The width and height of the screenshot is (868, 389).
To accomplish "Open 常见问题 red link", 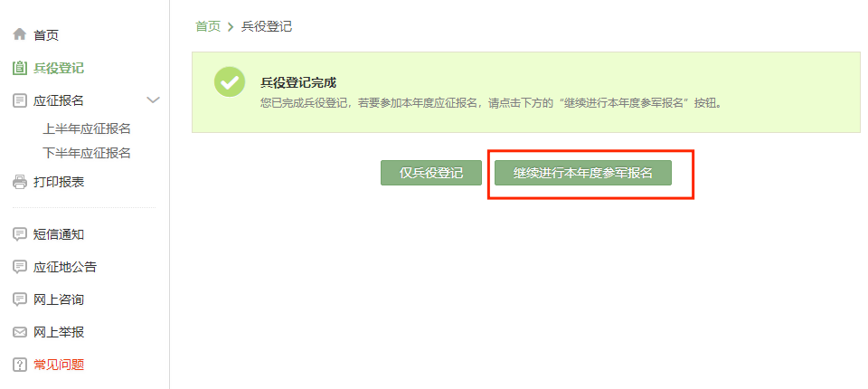I will coord(59,365).
